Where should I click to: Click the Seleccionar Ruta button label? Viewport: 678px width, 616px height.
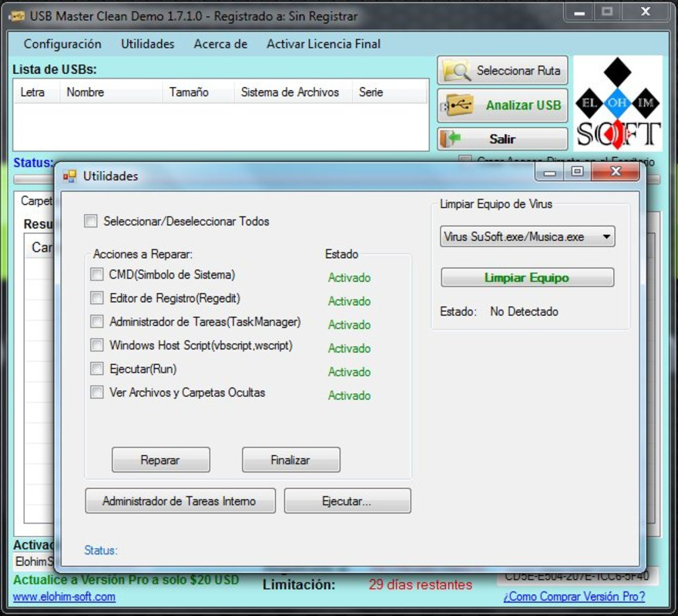(x=519, y=71)
